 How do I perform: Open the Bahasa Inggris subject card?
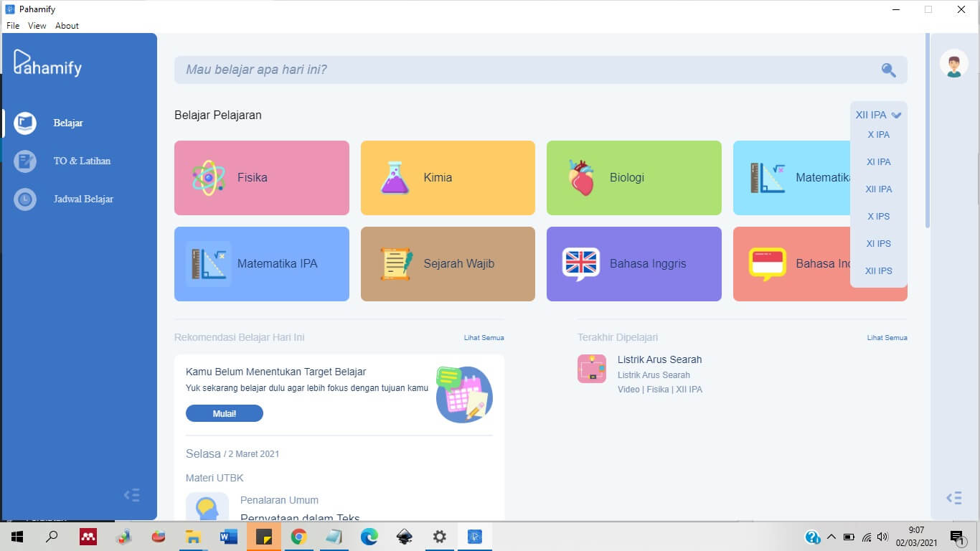coord(634,264)
